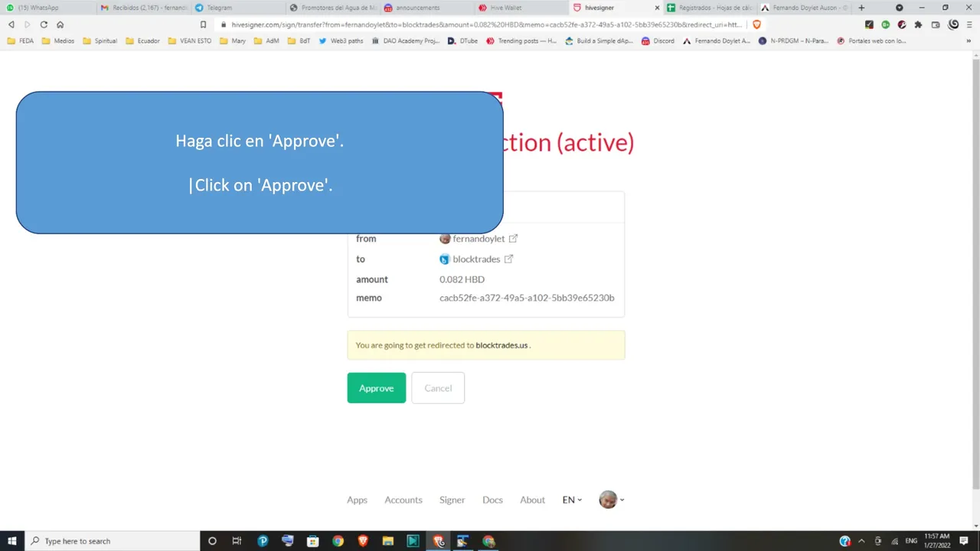This screenshot has width=980, height=551.
Task: Expand the EN language dropdown
Action: tap(572, 500)
